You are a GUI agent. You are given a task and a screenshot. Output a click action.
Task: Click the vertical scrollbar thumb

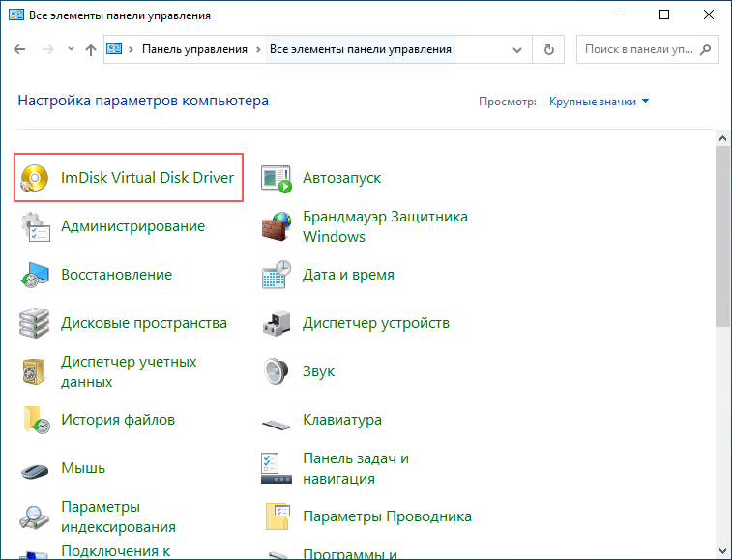722,236
